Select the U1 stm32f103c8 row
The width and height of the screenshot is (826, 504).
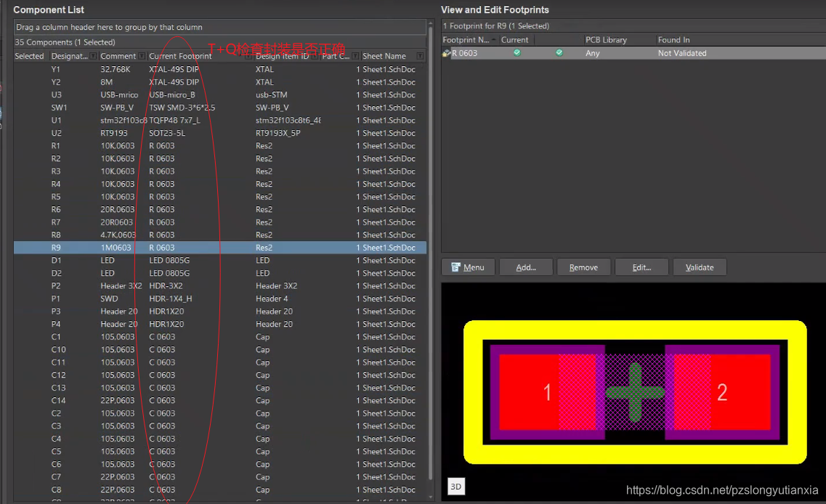coord(219,120)
